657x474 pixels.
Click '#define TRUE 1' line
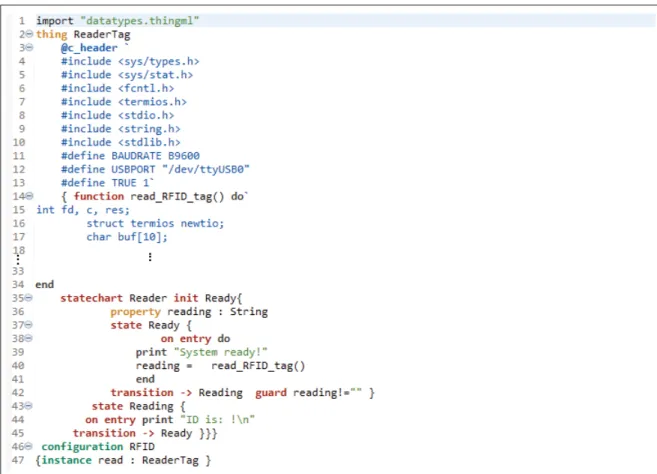[107, 183]
